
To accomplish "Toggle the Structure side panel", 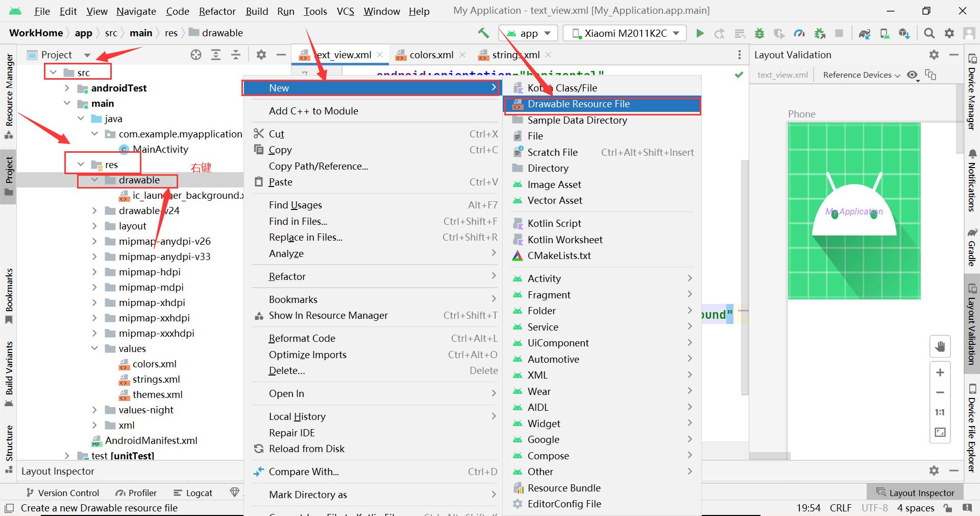I will [9, 449].
